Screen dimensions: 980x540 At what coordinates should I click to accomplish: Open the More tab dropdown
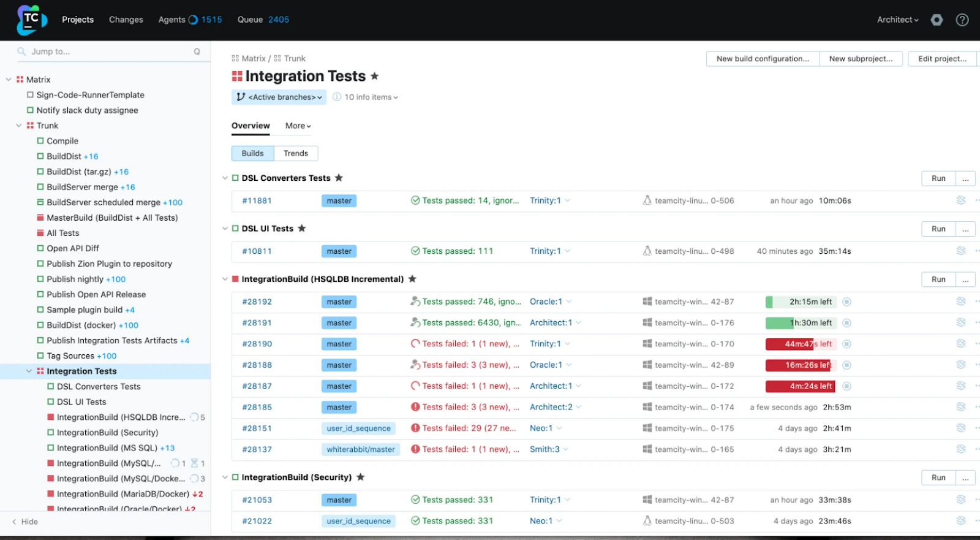[x=298, y=126]
